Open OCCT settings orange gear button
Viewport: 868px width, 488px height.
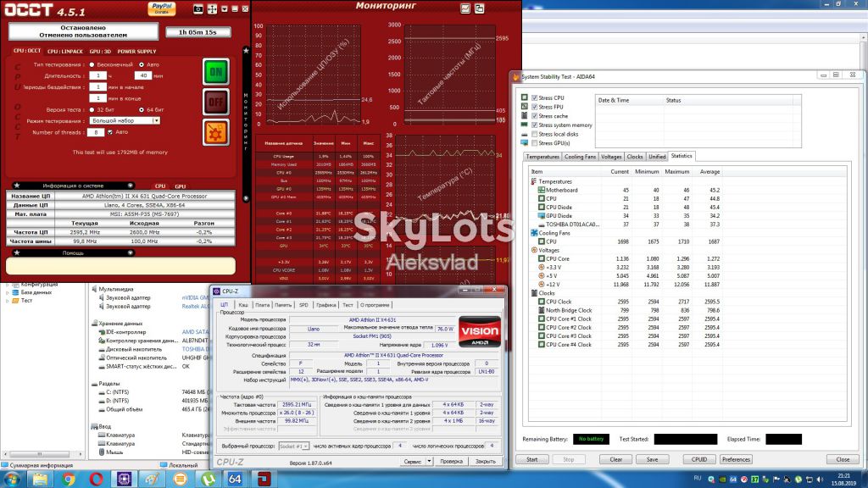[216, 133]
